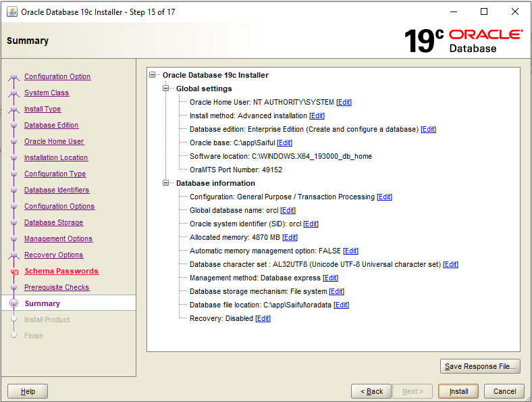Open the Installation Location step
The image size is (532, 402).
56,157
